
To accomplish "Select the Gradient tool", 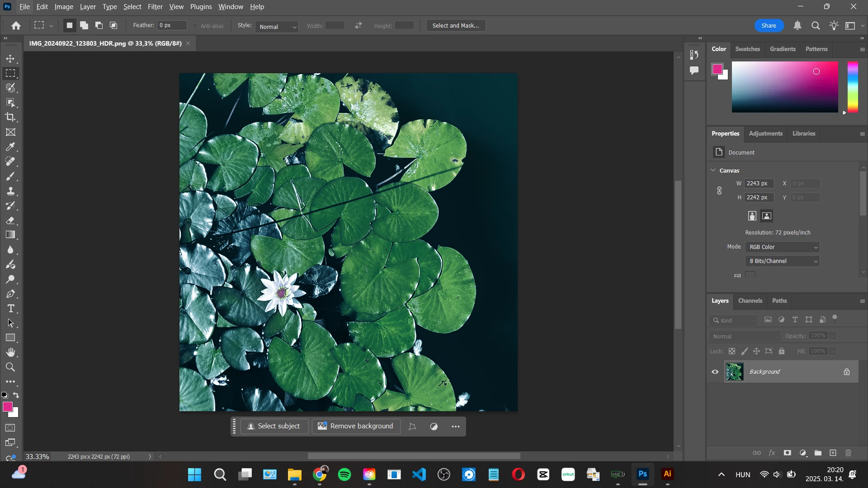I will 10,235.
